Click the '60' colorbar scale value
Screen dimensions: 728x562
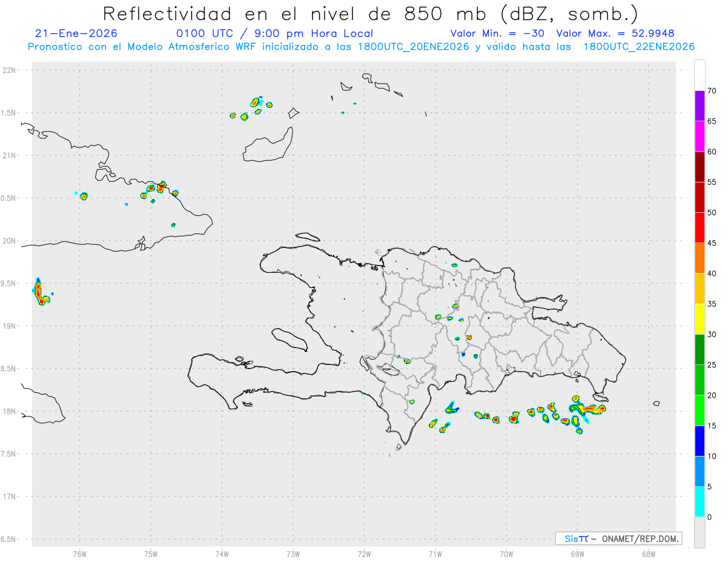click(712, 152)
